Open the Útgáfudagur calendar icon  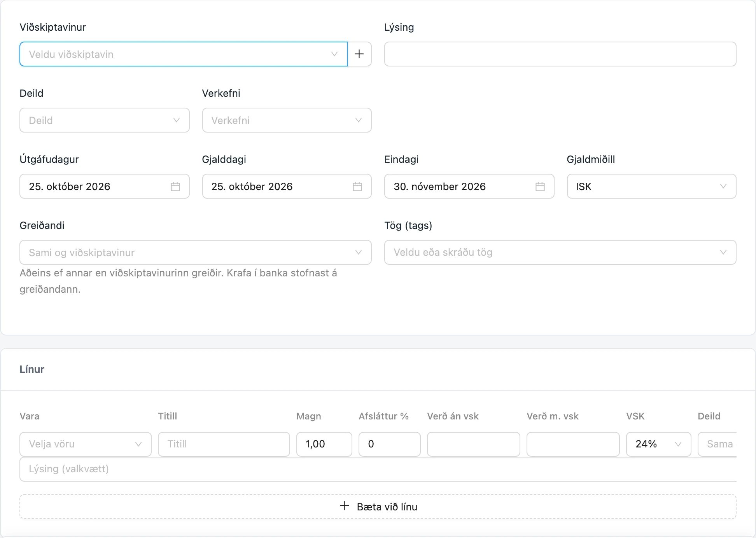tap(175, 187)
